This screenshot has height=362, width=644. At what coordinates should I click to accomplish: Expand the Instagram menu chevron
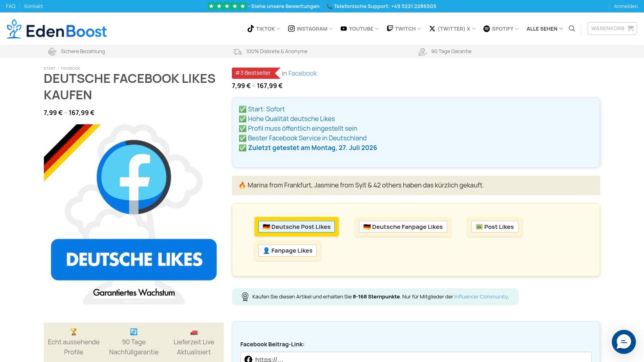point(331,29)
